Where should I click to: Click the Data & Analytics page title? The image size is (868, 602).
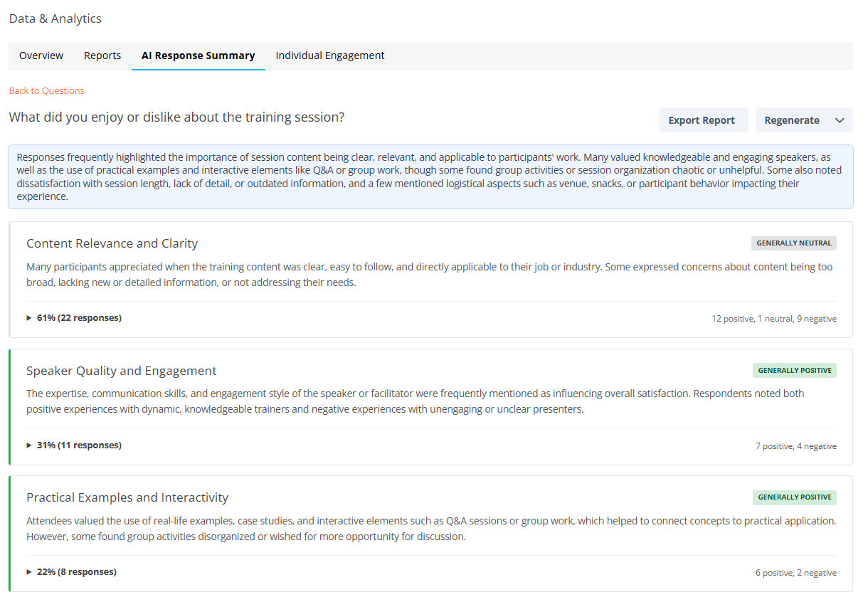pyautogui.click(x=55, y=19)
